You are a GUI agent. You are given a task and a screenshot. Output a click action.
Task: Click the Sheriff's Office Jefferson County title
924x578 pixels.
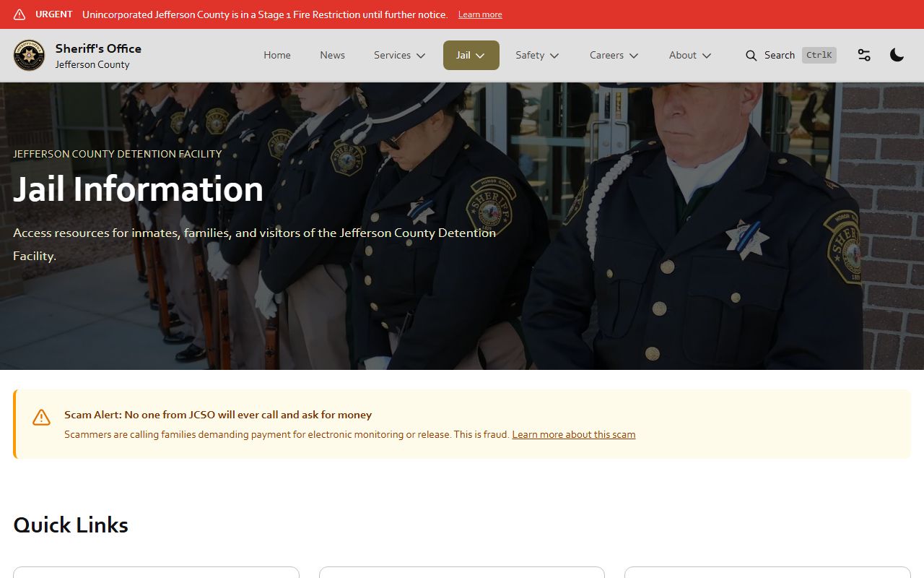pyautogui.click(x=98, y=56)
